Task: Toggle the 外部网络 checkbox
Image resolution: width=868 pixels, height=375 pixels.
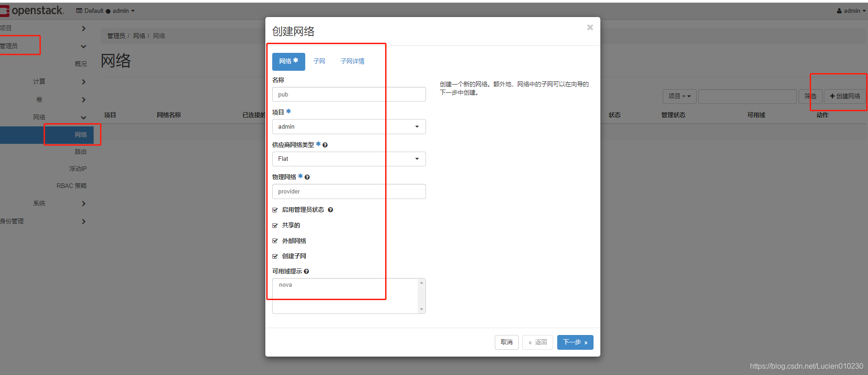Action: click(x=275, y=241)
